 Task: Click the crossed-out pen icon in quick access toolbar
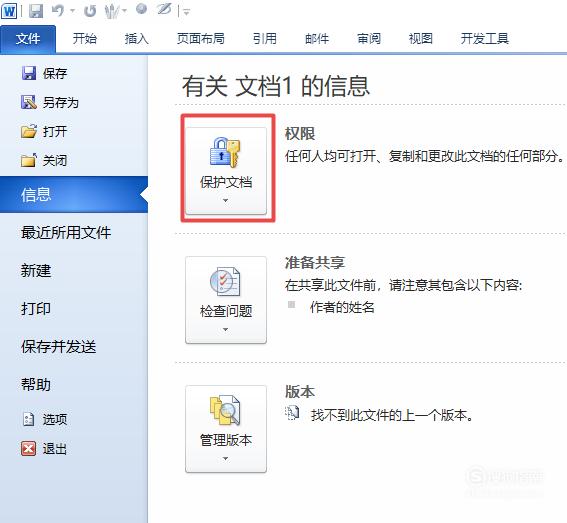[x=164, y=9]
